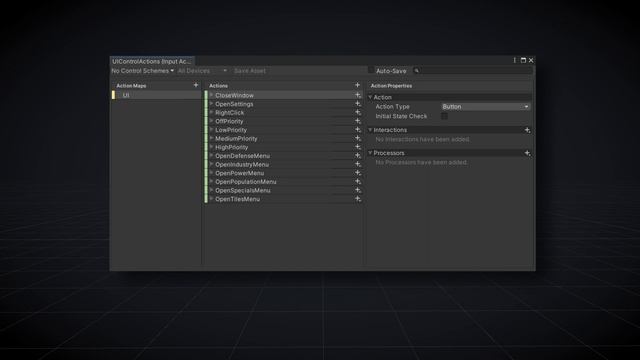Click the Save Asset button
The image size is (640, 360).
point(250,71)
